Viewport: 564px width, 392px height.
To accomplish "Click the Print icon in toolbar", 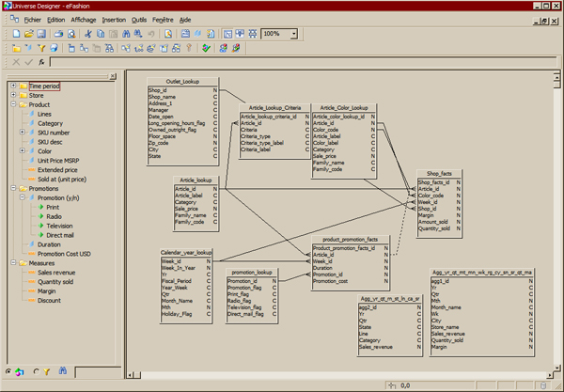I will (58, 34).
